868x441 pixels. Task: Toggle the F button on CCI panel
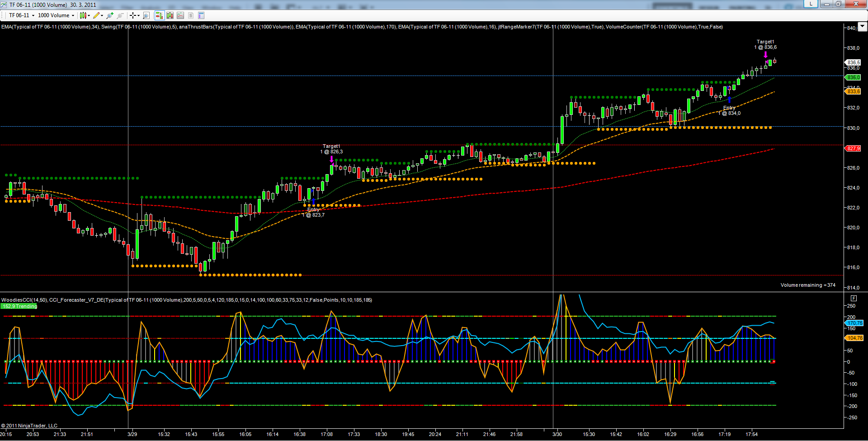point(854,298)
